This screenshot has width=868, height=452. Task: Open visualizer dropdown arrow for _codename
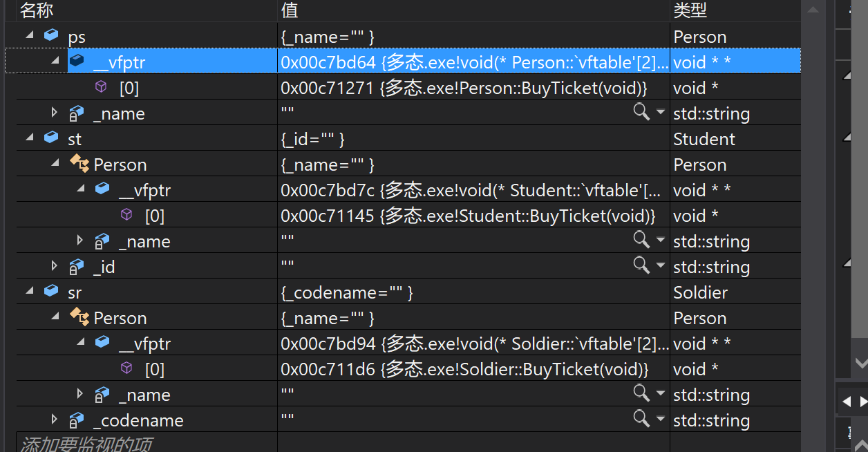click(660, 420)
